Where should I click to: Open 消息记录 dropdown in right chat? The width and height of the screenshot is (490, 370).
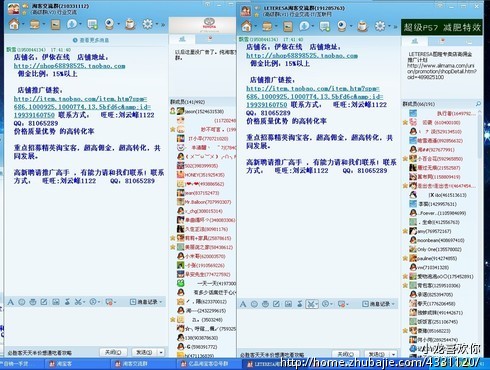379,304
